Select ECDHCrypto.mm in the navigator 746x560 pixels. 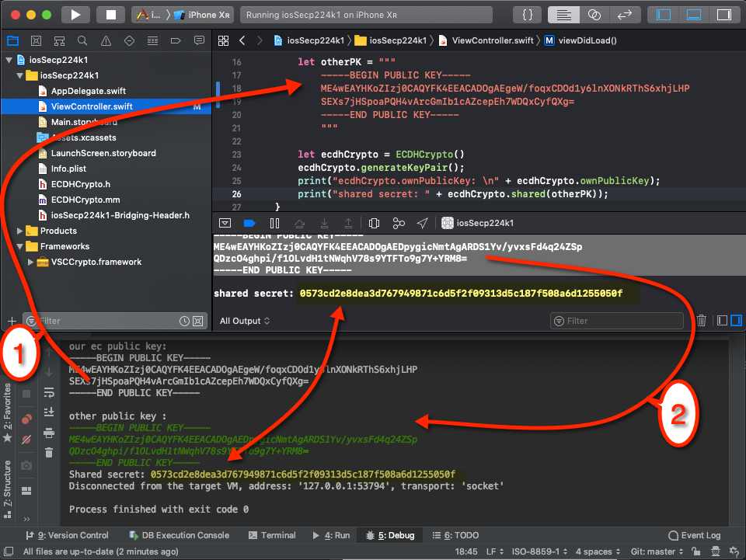tap(85, 200)
